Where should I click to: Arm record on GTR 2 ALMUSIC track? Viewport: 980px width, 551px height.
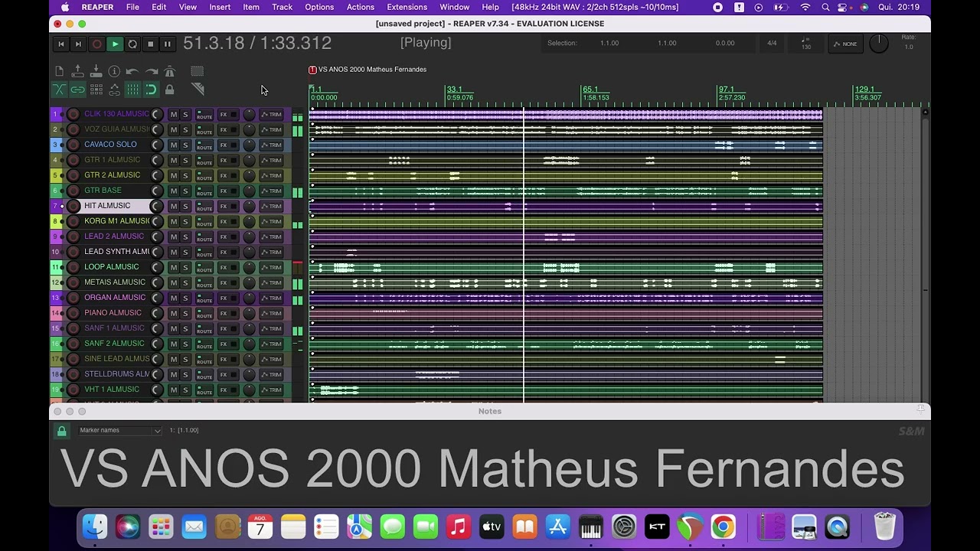pyautogui.click(x=73, y=175)
